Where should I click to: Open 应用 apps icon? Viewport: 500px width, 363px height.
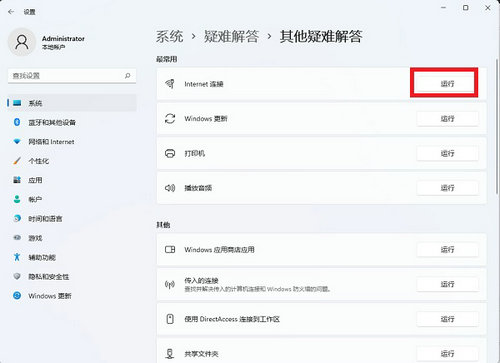point(17,180)
